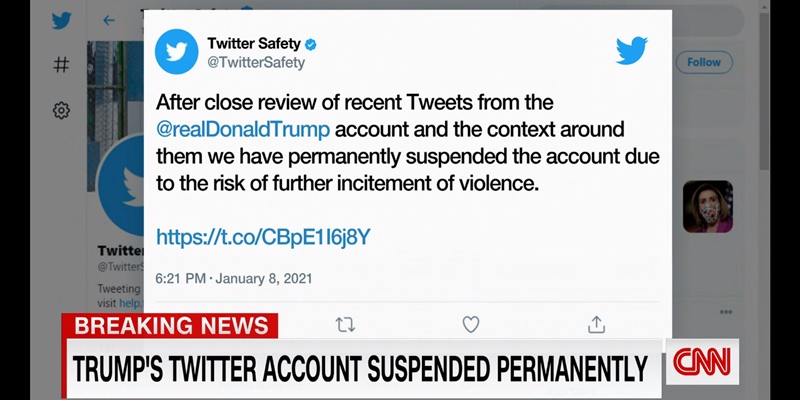This screenshot has width=800, height=400.
Task: Like the tweet with the heart icon
Action: [471, 324]
